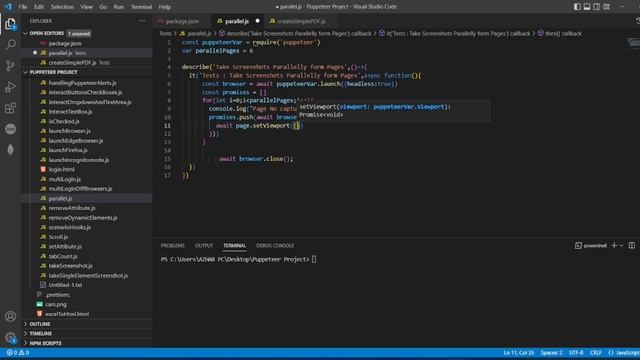Screen dimensions: 640x360
Task: Click UTF-8 encoding status
Action: coord(576,353)
